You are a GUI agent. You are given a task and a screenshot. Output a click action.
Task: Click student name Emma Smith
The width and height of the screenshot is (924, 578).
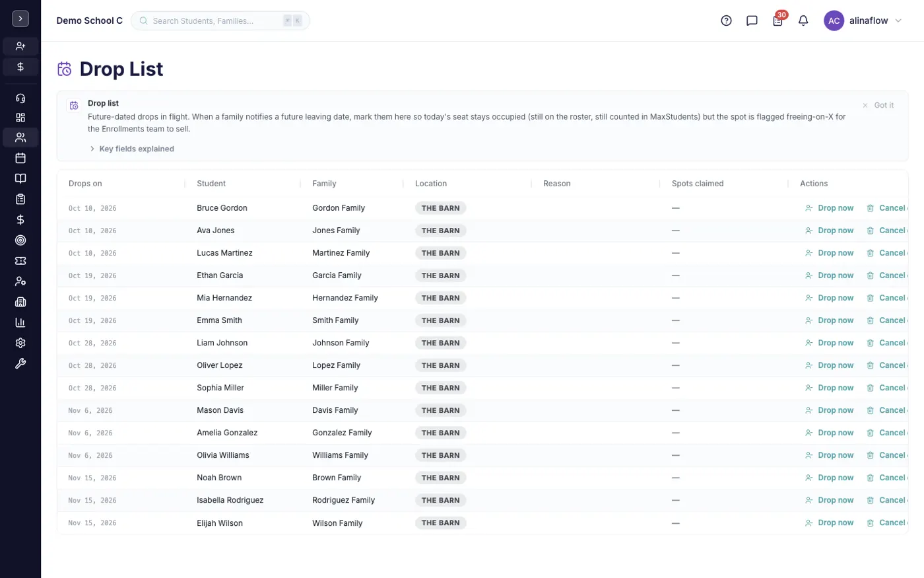[x=219, y=320]
